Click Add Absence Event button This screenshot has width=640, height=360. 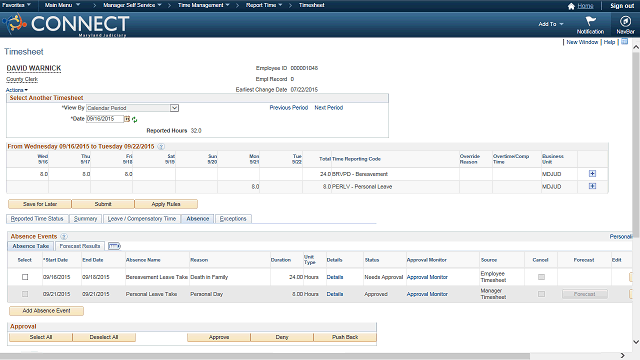[x=46, y=311]
